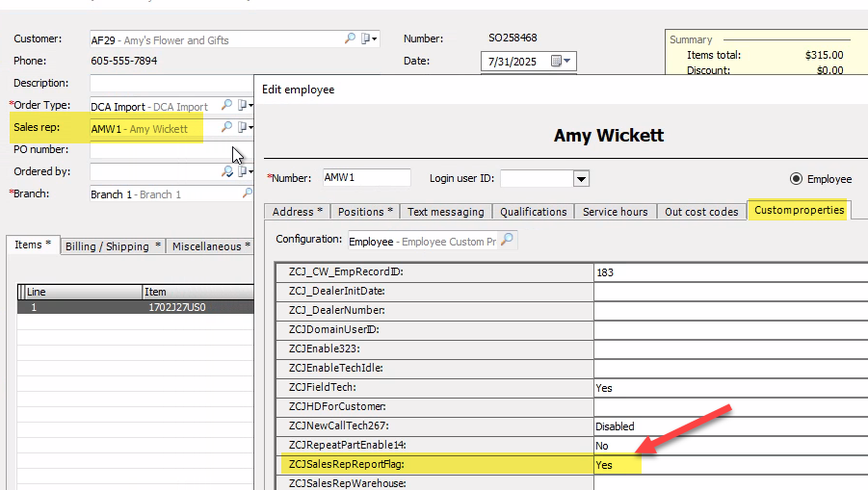Image resolution: width=868 pixels, height=490 pixels.
Task: Open Customer lookup magnifier icon
Action: [x=350, y=39]
